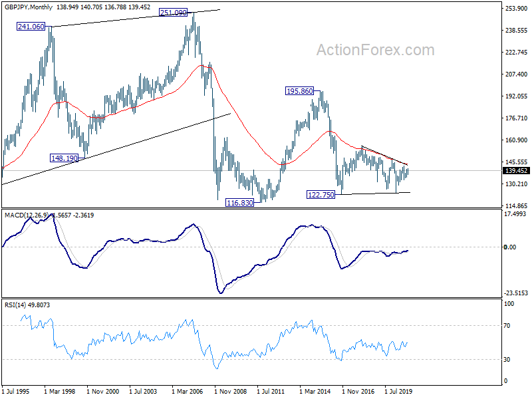Viewport: 532px width, 399px height.
Task: Click the RSI 70 level value
Action: (x=507, y=326)
